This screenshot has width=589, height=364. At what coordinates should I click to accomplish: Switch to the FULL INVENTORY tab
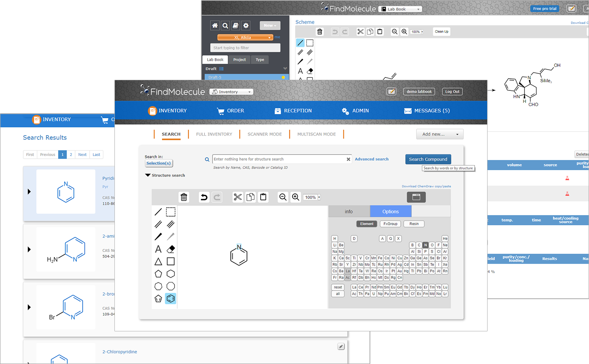point(214,134)
